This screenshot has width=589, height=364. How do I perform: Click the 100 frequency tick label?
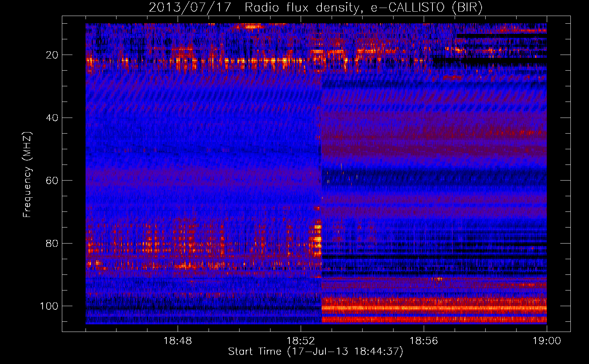(x=49, y=306)
